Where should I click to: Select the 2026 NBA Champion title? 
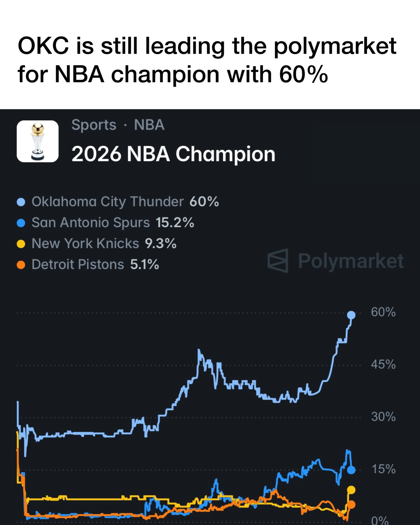[x=173, y=154]
